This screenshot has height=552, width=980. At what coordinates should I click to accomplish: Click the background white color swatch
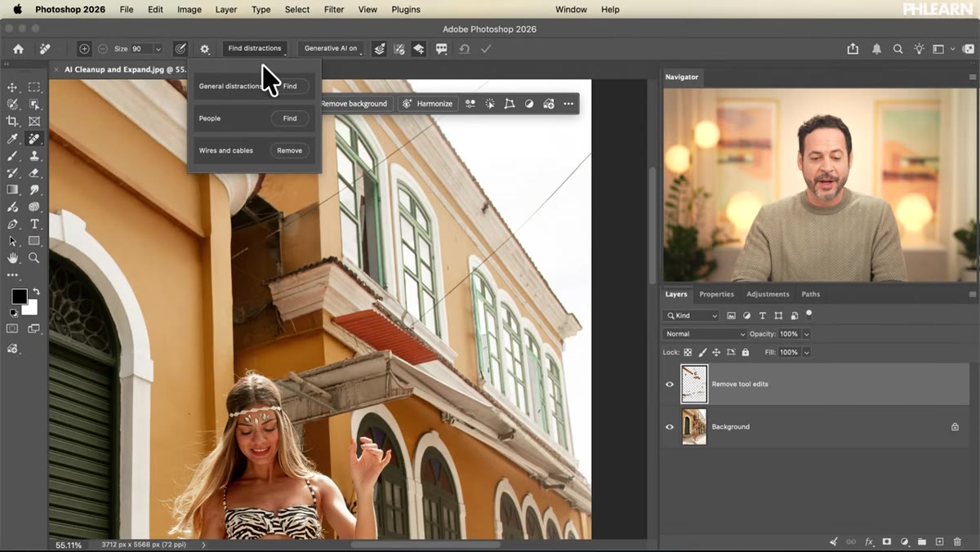[x=31, y=309]
